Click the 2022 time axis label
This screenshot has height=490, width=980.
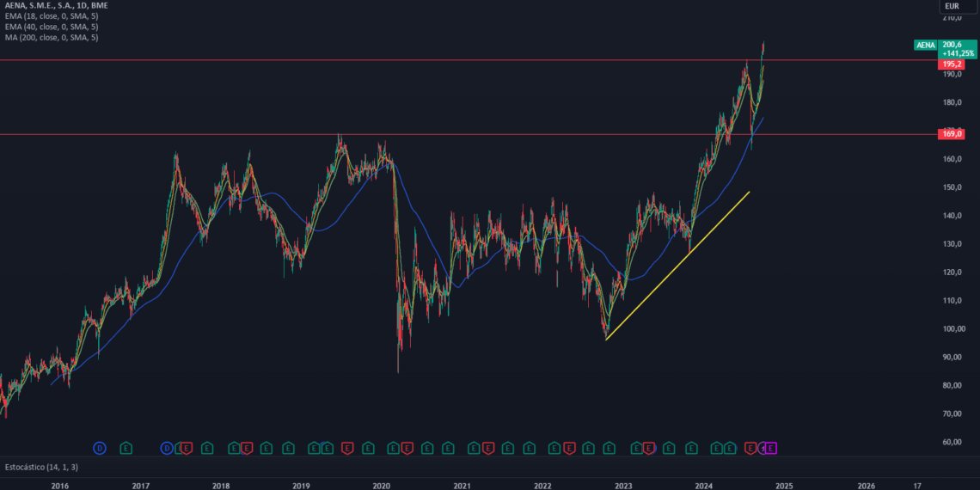542,485
